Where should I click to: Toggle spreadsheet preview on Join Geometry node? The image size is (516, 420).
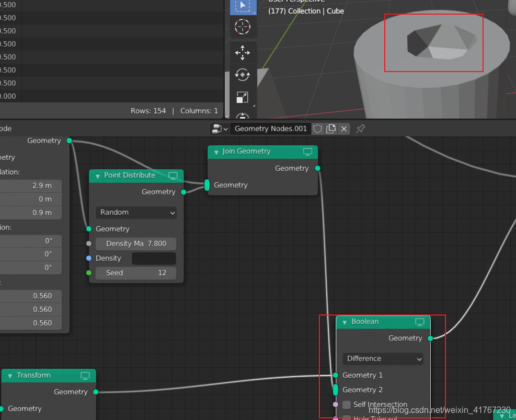[307, 151]
